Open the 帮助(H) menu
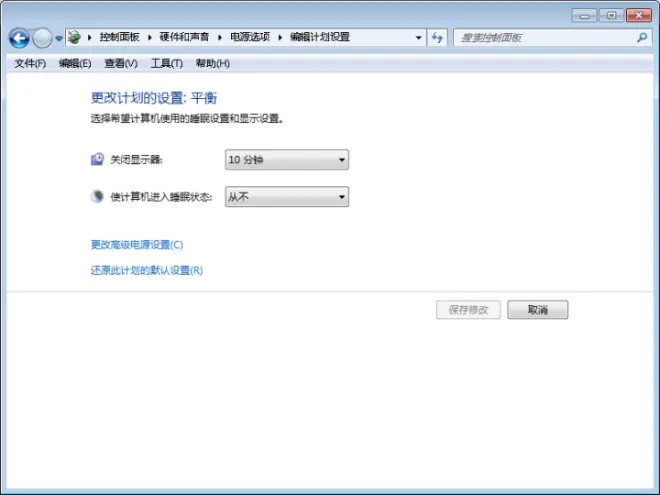 213,64
